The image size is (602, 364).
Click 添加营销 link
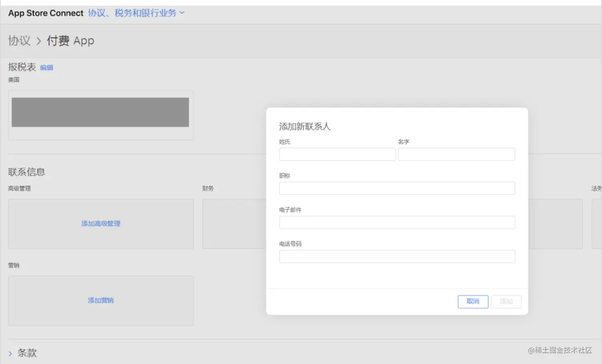coord(101,300)
